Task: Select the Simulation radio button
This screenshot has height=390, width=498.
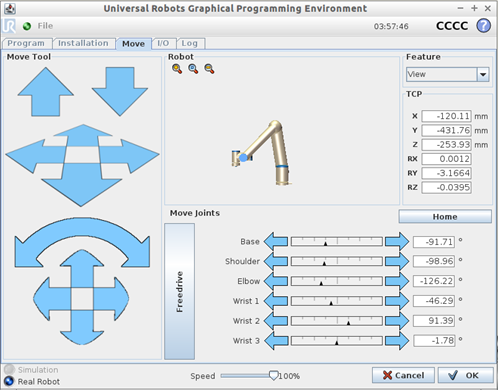Action: (x=9, y=369)
